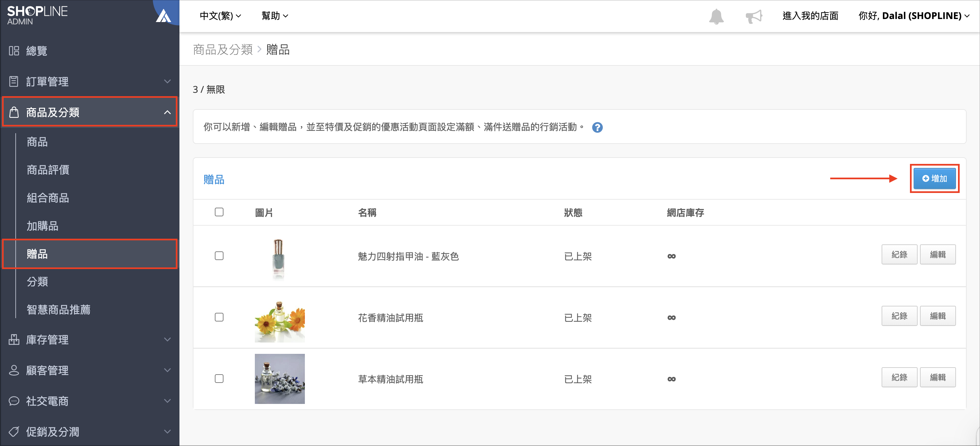Click the 名稱 column header

point(367,213)
